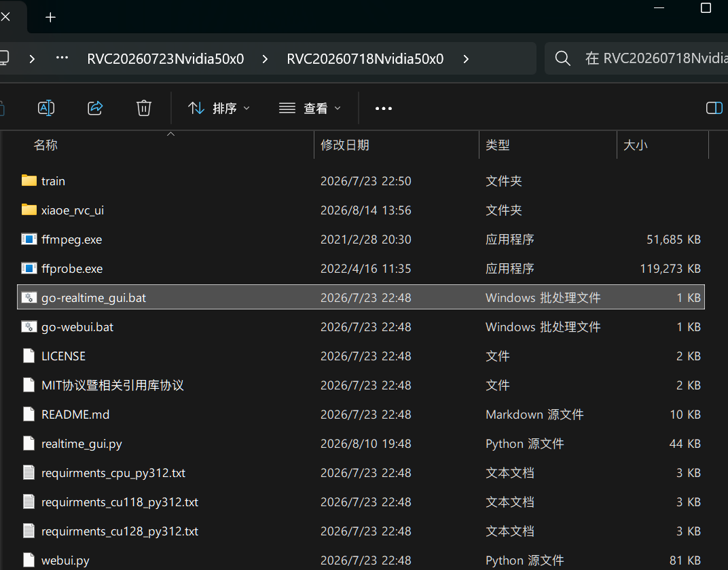The height and width of the screenshot is (570, 728).
Task: Show hidden breadcrumb path ellipsis
Action: pyautogui.click(x=62, y=58)
